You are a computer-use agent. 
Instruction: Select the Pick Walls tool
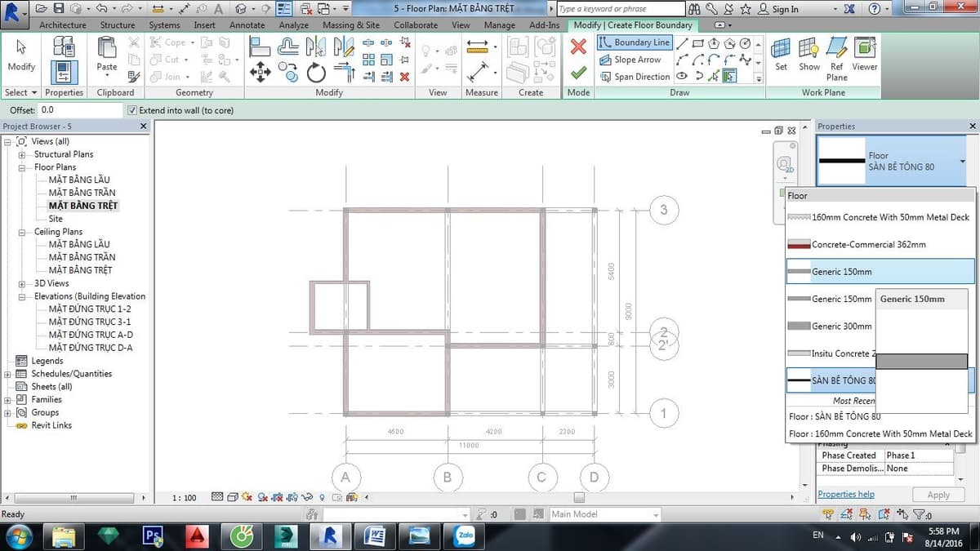point(729,77)
